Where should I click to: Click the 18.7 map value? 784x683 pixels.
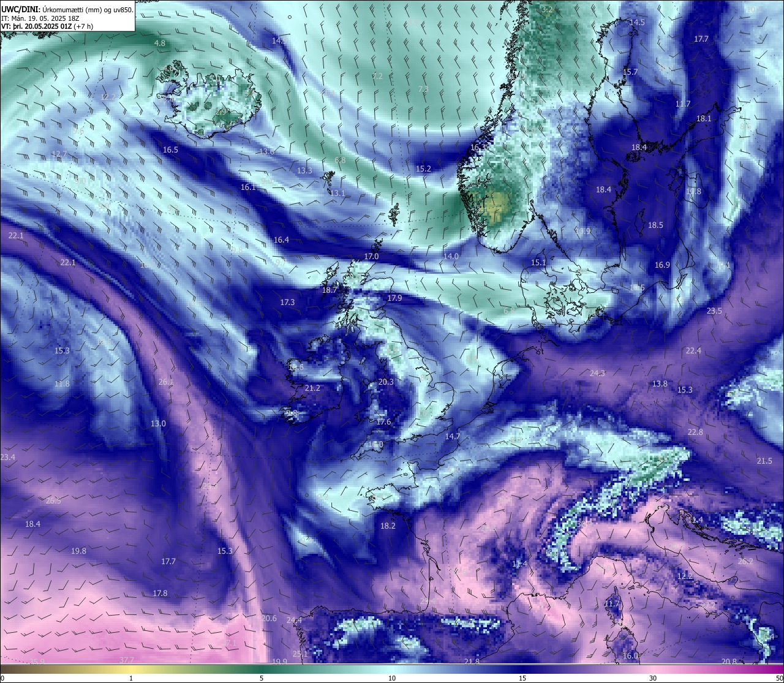click(x=330, y=290)
